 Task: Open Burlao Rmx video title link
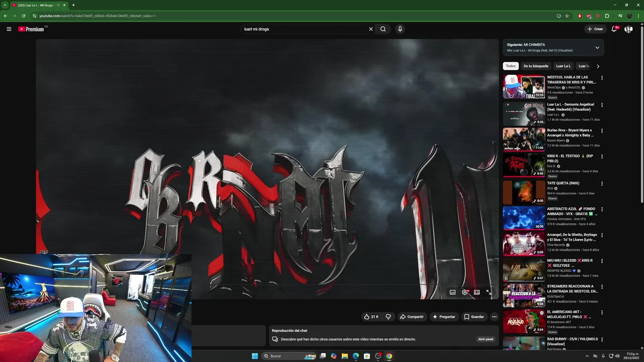tap(571, 133)
